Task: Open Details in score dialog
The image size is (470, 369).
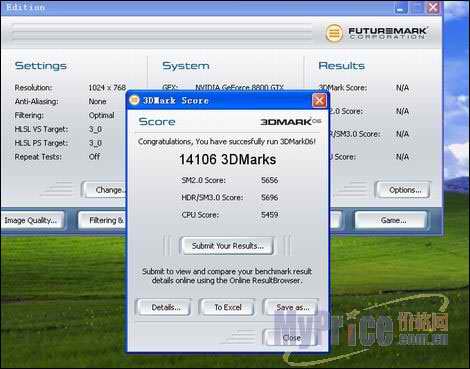Action: [164, 307]
